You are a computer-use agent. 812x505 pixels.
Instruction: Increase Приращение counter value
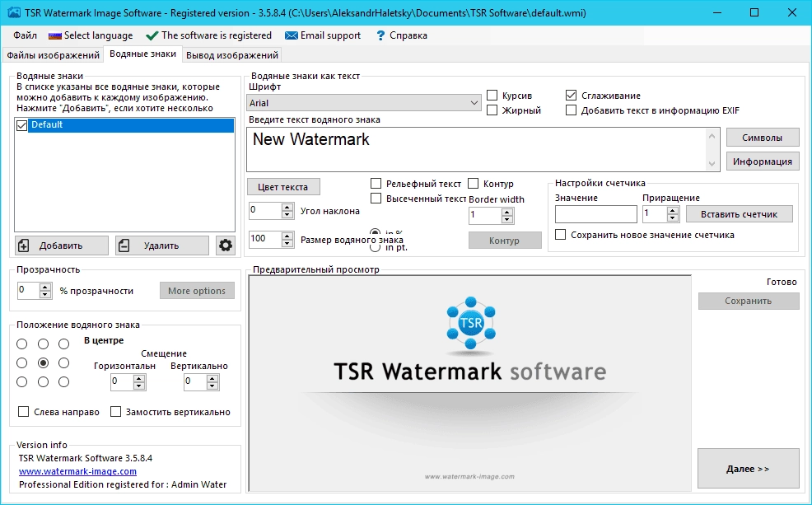[x=673, y=211]
